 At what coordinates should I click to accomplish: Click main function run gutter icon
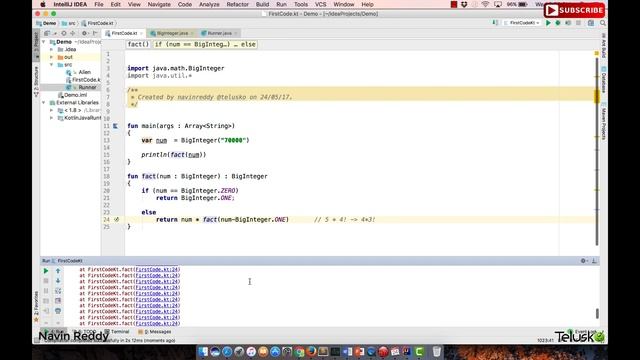pos(116,126)
